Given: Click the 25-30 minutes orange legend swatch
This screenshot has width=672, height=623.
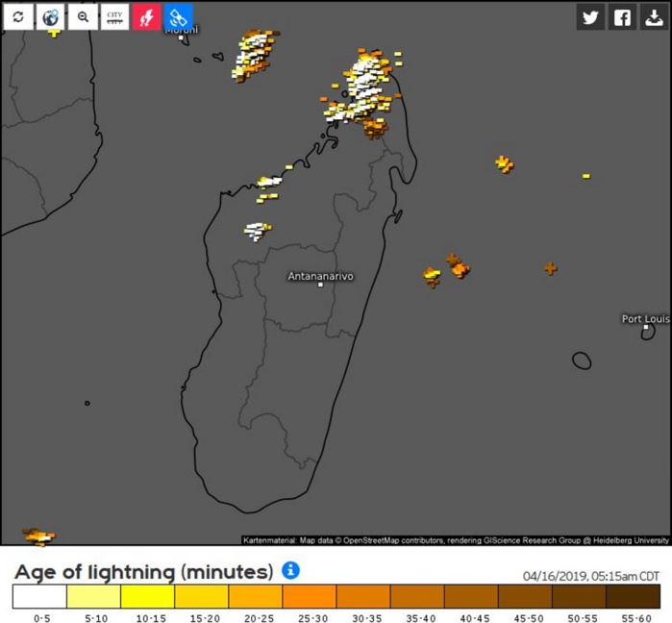Looking at the screenshot, I should click(310, 597).
